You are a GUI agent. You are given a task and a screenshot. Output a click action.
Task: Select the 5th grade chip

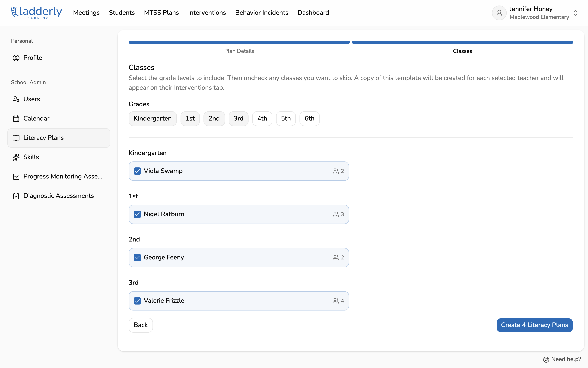pos(286,119)
